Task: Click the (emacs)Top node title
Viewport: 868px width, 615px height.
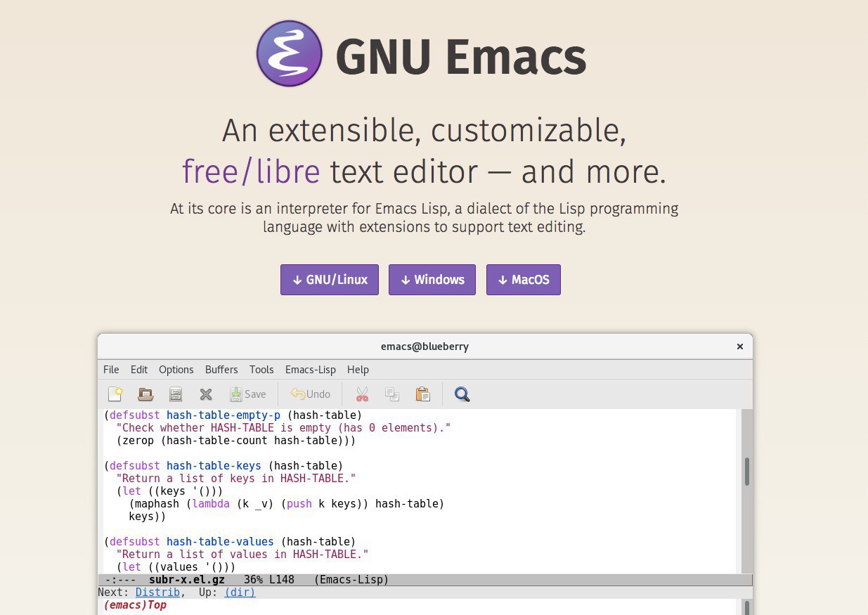Action: (135, 605)
